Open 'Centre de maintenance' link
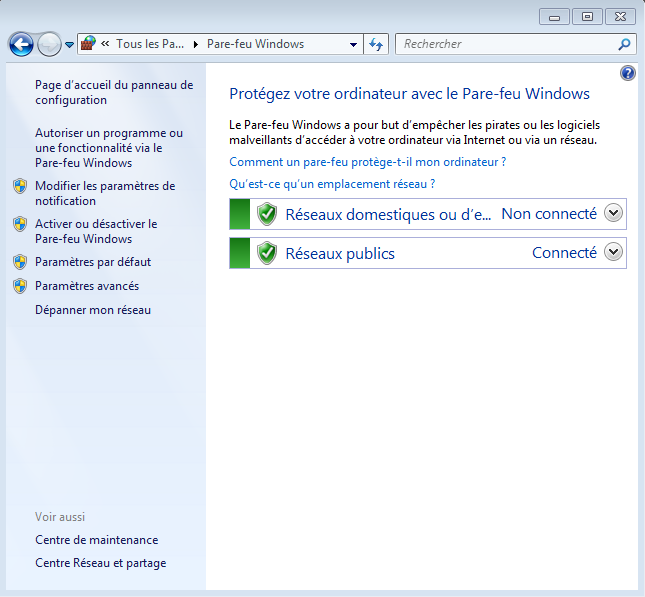 click(x=97, y=540)
